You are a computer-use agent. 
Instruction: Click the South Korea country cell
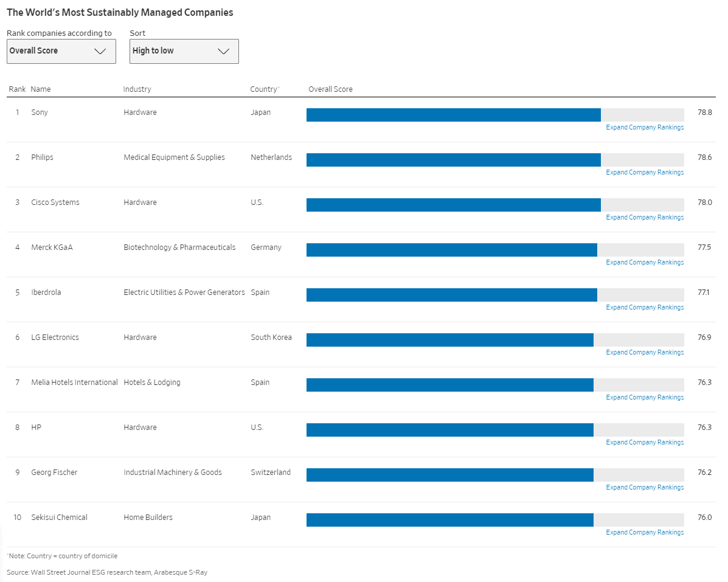pyautogui.click(x=271, y=338)
